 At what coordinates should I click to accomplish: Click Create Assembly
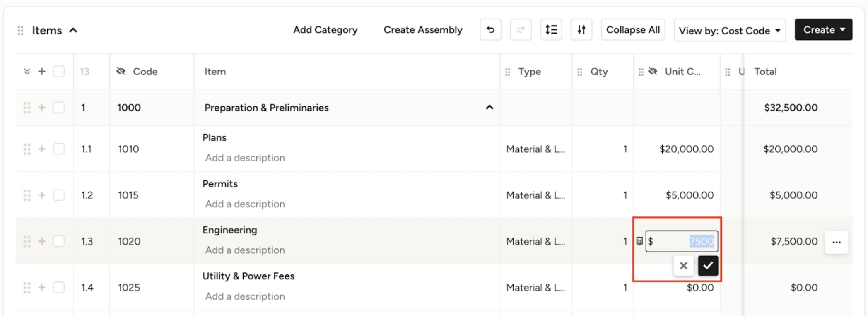422,30
